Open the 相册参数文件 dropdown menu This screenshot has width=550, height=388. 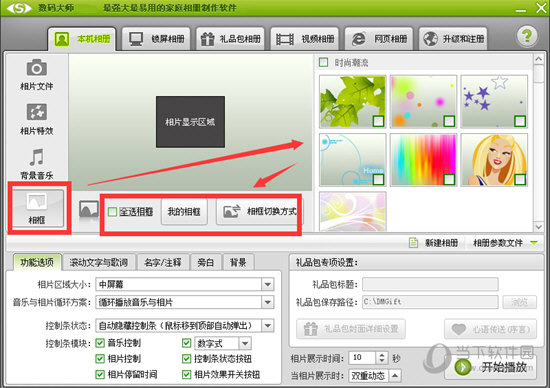pos(534,242)
